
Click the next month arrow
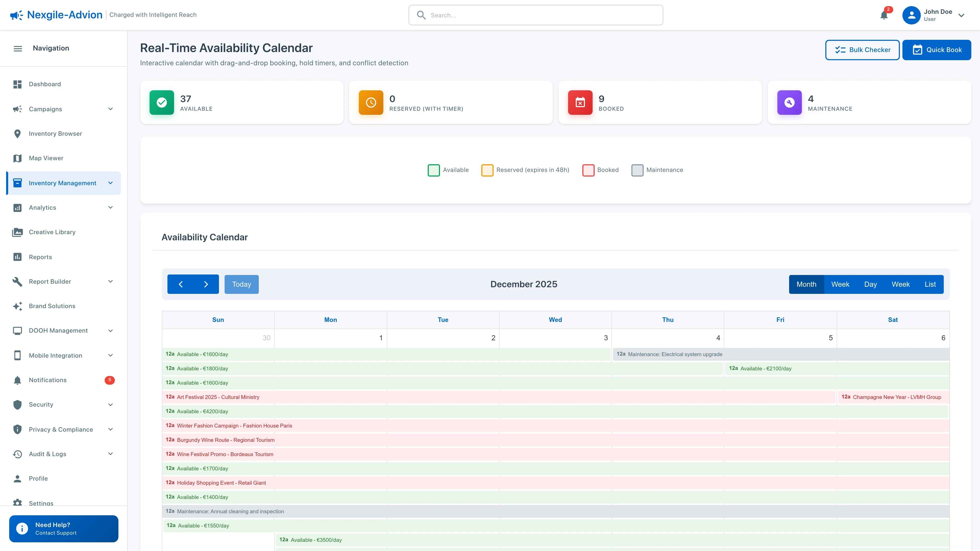tap(206, 284)
